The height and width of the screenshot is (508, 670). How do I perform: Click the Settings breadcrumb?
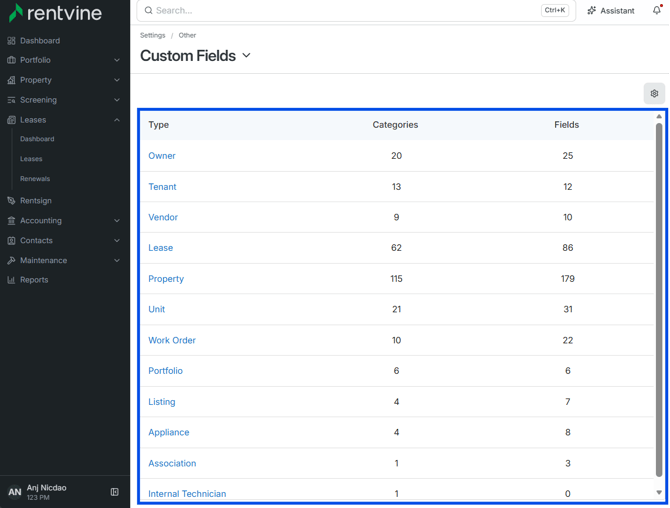pyautogui.click(x=153, y=35)
